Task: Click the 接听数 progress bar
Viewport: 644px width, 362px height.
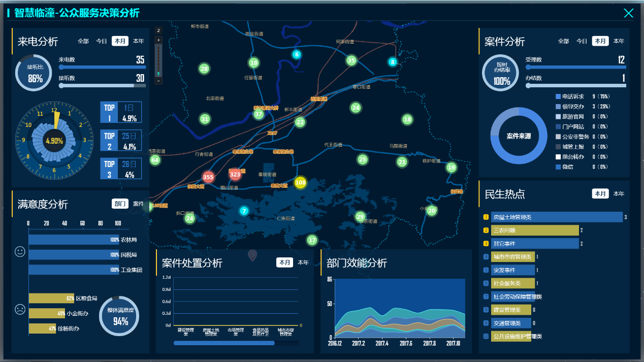Action: [x=102, y=85]
